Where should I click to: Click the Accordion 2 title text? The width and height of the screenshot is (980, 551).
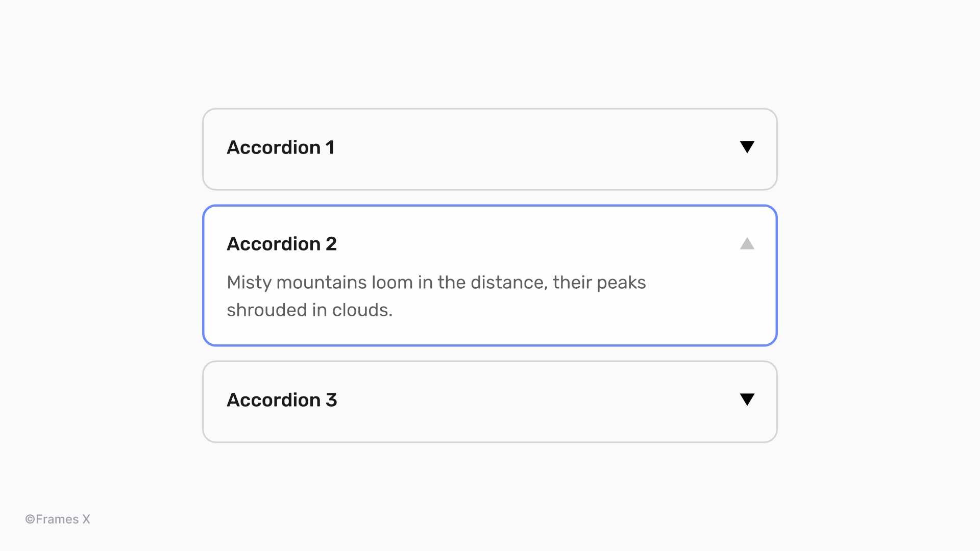coord(282,244)
